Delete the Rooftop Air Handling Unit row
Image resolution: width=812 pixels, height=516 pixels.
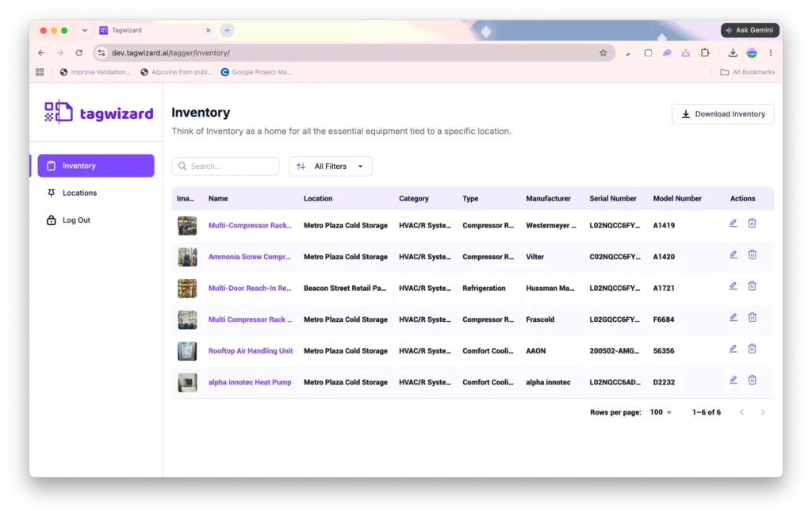tap(752, 349)
